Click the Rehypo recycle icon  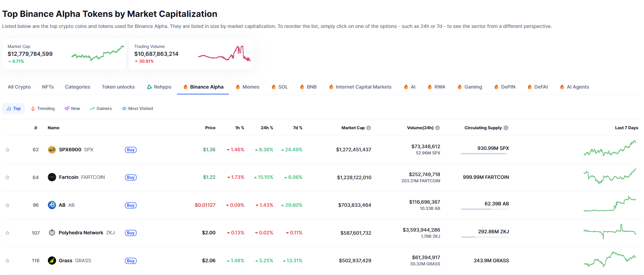point(149,87)
